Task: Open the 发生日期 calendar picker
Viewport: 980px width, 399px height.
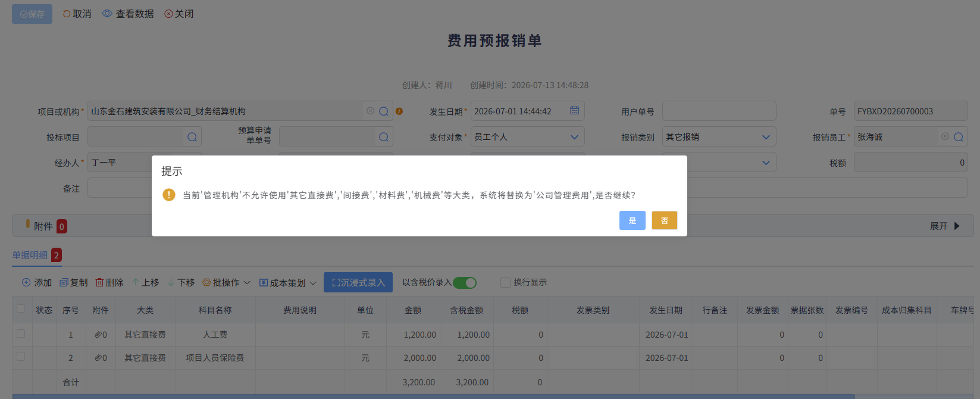Action: 574,111
